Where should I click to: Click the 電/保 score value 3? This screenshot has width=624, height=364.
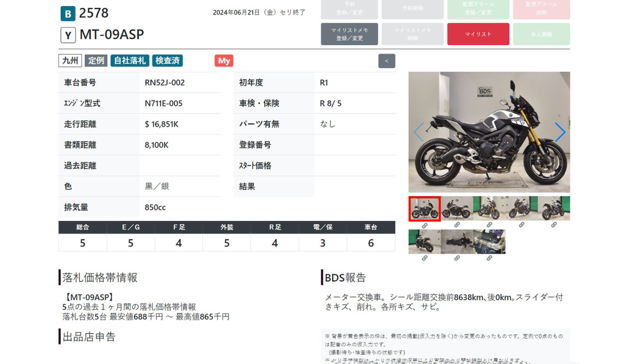click(x=323, y=243)
